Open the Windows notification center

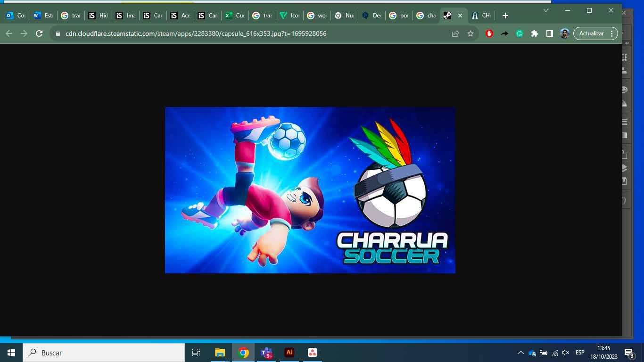pos(629,353)
